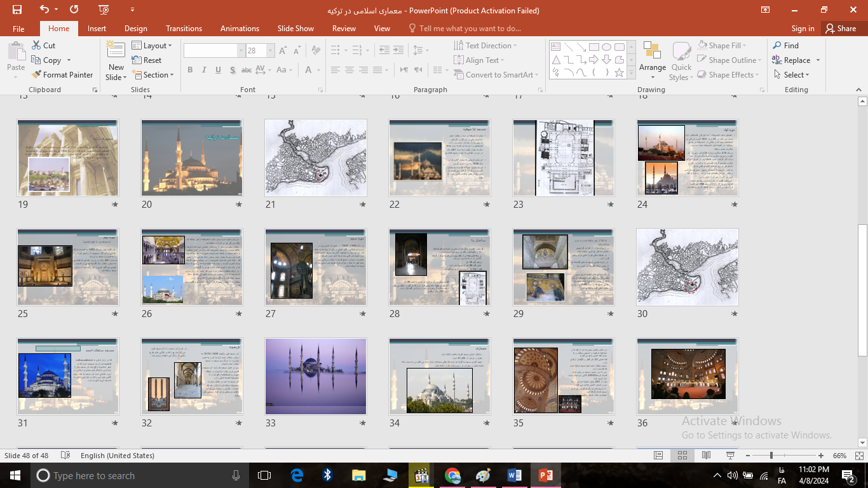
Task: Open Word from the taskbar
Action: (514, 475)
